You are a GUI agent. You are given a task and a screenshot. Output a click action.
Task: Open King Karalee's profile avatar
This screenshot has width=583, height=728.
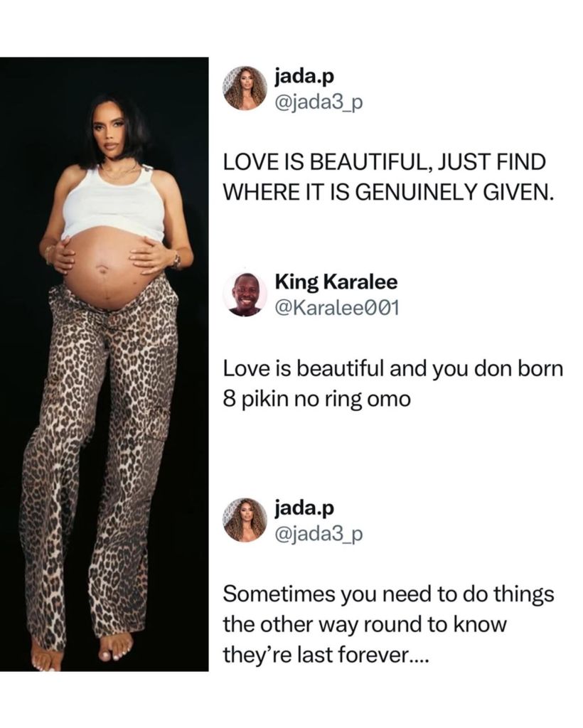245,294
